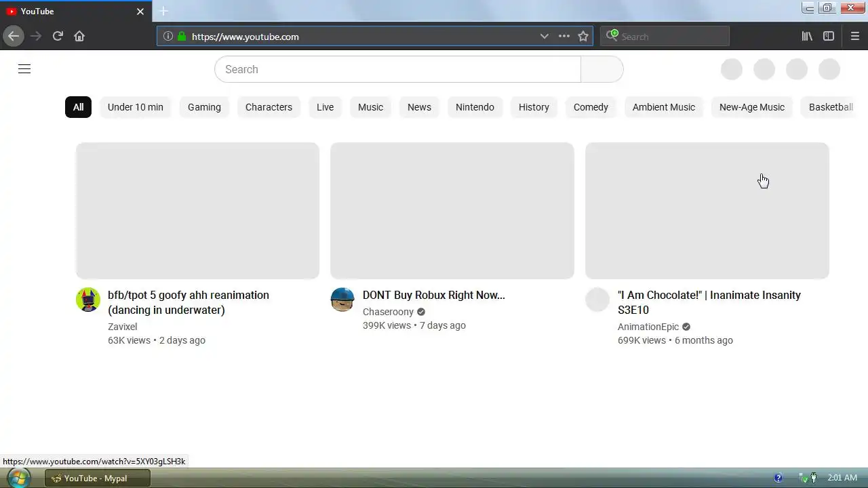868x488 pixels.
Task: Open the page actions three-dot menu
Action: (564, 37)
